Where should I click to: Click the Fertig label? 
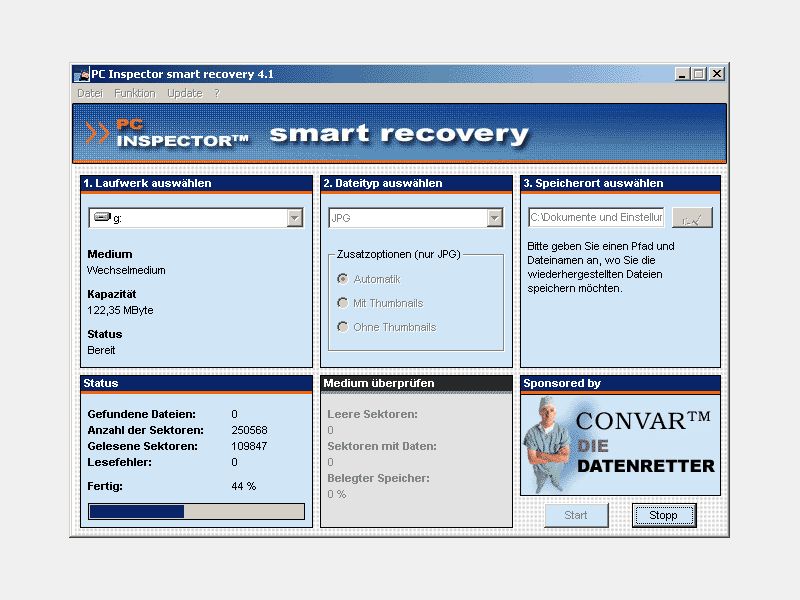(x=105, y=486)
